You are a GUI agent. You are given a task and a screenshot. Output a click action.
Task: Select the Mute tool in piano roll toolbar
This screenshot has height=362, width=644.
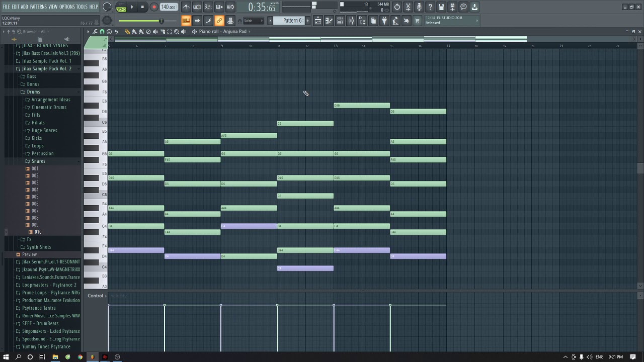155,32
